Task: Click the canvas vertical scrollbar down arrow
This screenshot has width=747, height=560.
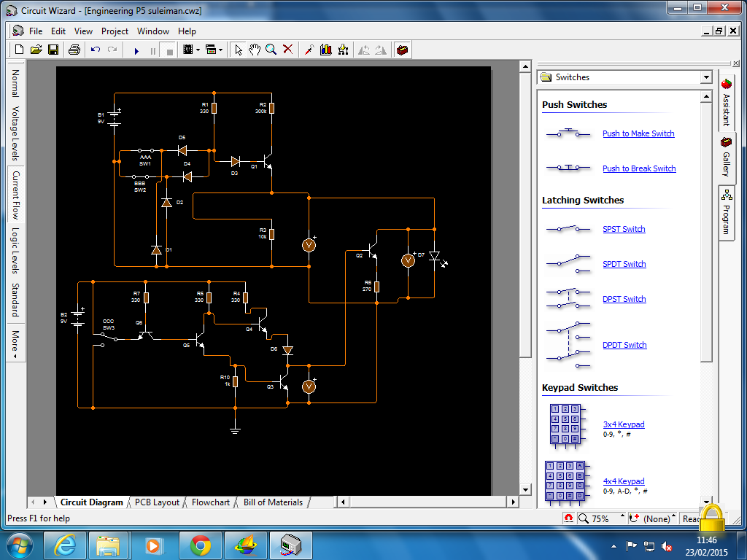Action: [525, 489]
